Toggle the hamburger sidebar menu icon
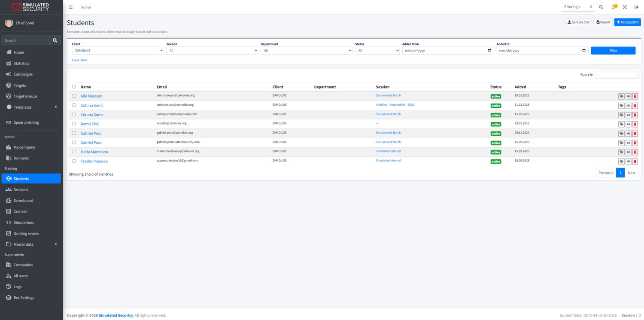This screenshot has height=320, width=644. point(71,7)
